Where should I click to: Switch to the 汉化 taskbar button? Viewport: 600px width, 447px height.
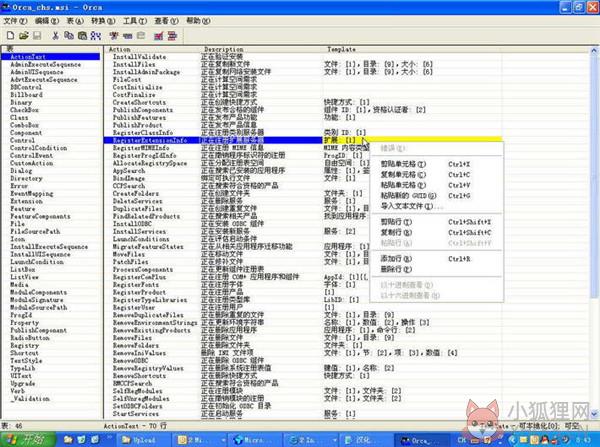(365, 440)
